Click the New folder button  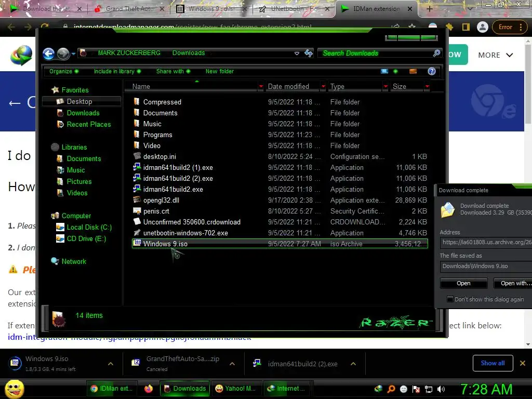tap(220, 71)
